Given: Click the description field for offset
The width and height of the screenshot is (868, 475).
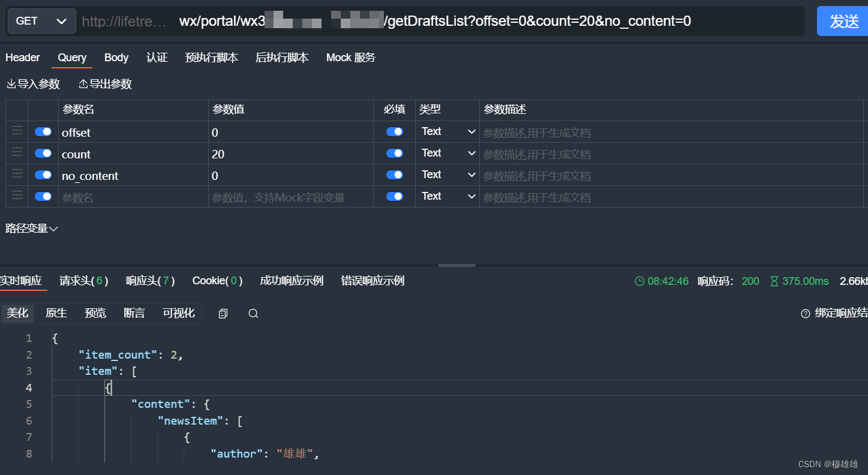Looking at the screenshot, I should pos(671,132).
